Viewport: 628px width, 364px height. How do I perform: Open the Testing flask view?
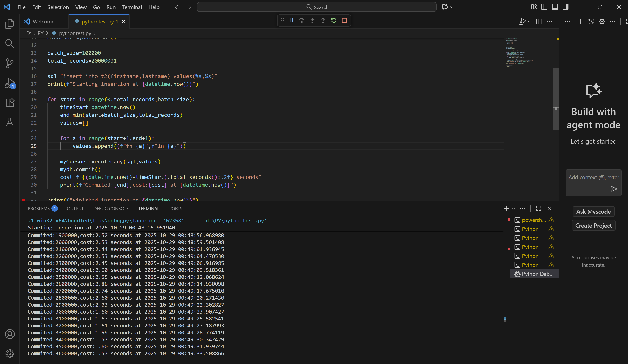pyautogui.click(x=10, y=122)
